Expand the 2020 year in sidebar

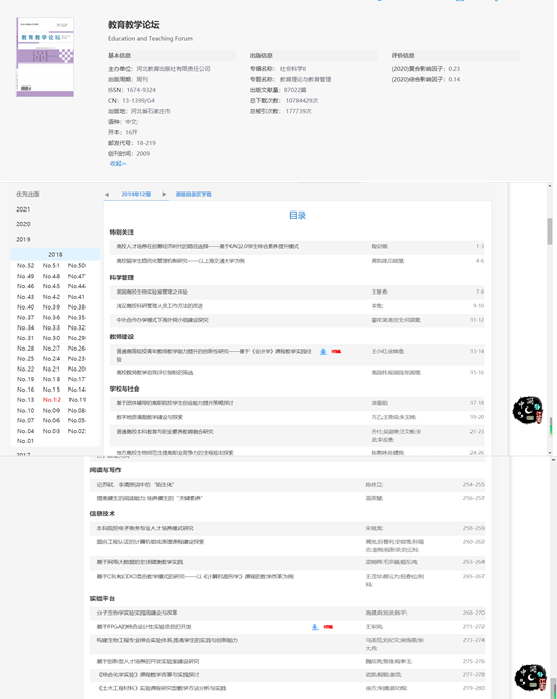(x=23, y=224)
